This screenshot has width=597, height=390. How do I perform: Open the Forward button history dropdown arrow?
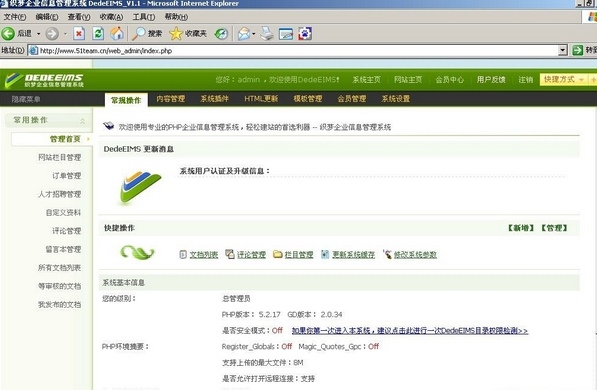[65, 34]
